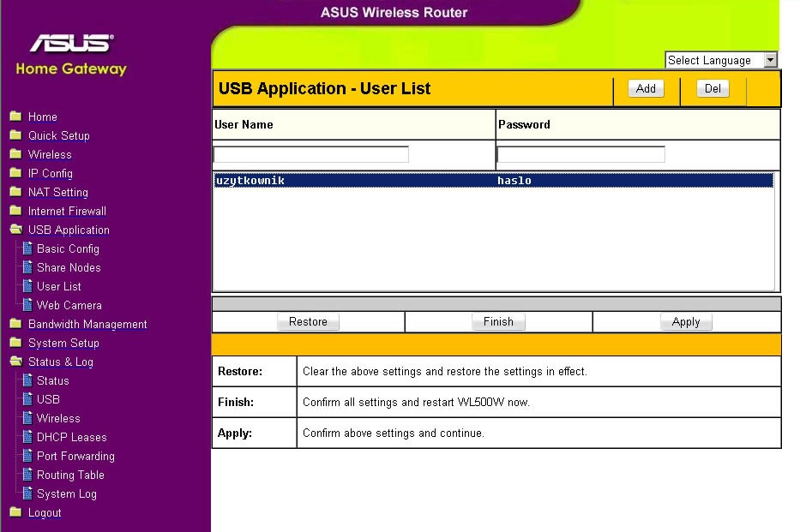
Task: Go to System Log page
Action: [67, 493]
